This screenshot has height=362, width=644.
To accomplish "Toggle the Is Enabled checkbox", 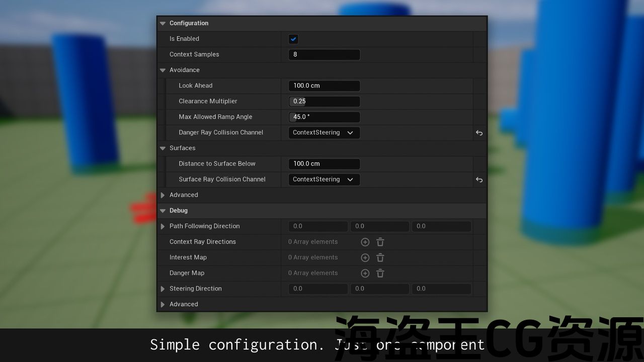I will tap(293, 39).
